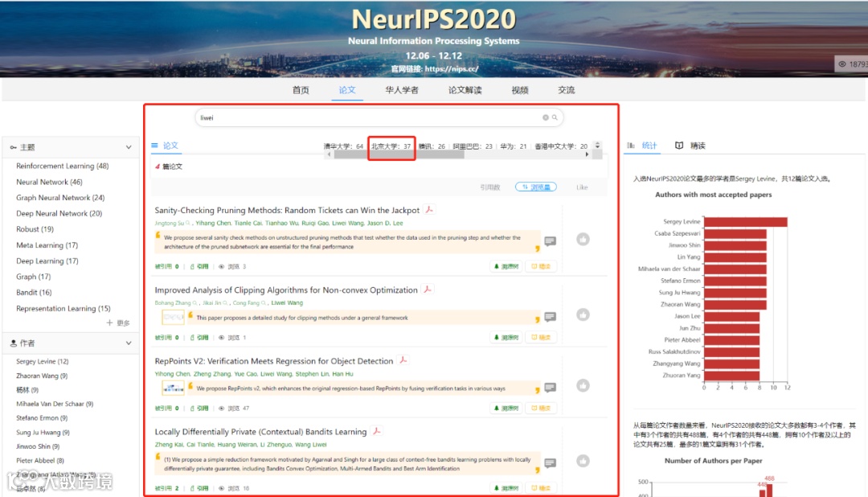Click the bar-chart icon beside 统计 tab
Screen dimensions: 868x497
(631, 146)
